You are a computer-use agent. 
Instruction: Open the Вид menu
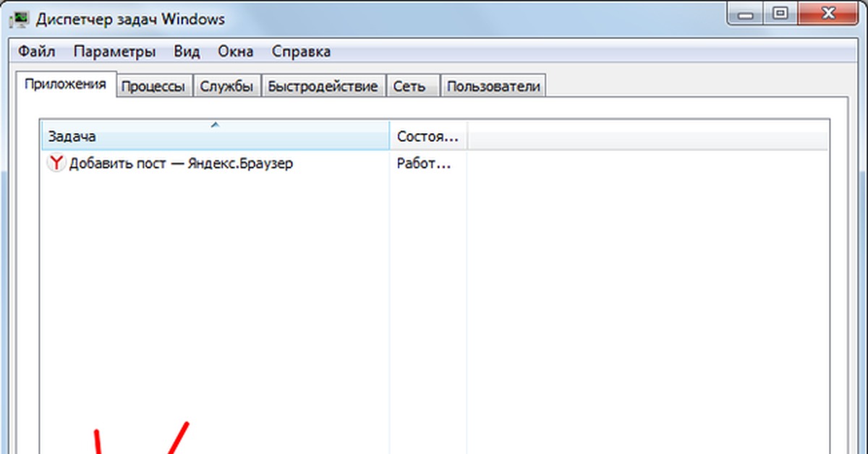tap(187, 51)
